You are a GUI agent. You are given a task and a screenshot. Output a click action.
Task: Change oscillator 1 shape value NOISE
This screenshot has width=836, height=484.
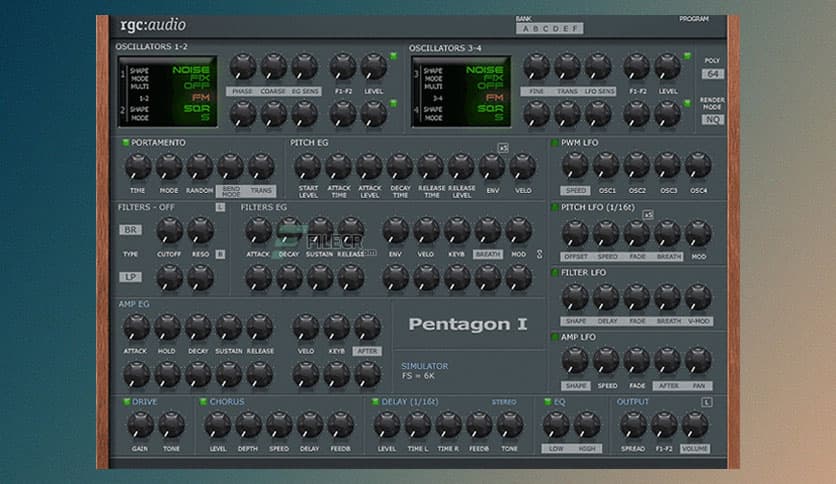coord(191,70)
